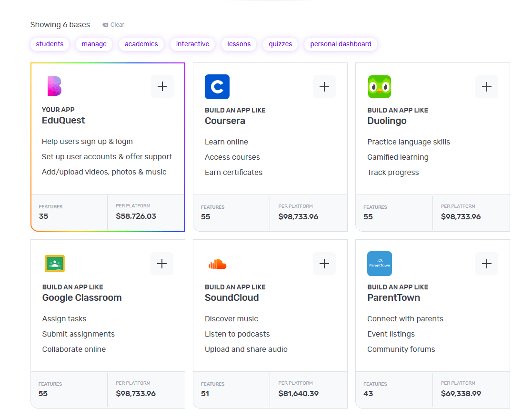Click the $58,726.03 price on EduQuest
The height and width of the screenshot is (420, 532).
136,216
